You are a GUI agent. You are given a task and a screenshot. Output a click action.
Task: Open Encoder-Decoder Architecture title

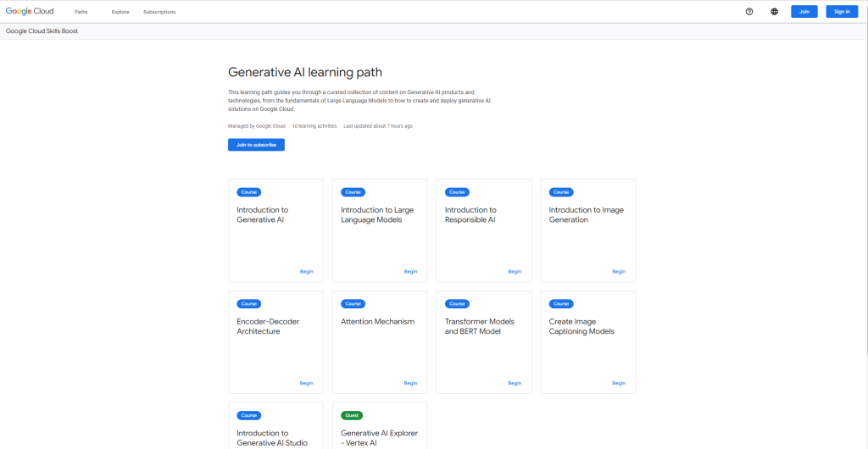pos(268,326)
